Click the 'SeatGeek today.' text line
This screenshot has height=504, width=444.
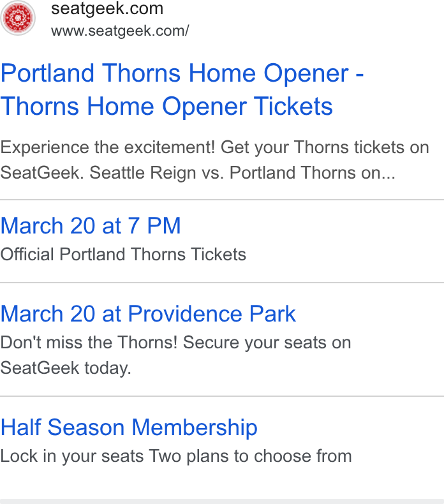pyautogui.click(x=66, y=368)
